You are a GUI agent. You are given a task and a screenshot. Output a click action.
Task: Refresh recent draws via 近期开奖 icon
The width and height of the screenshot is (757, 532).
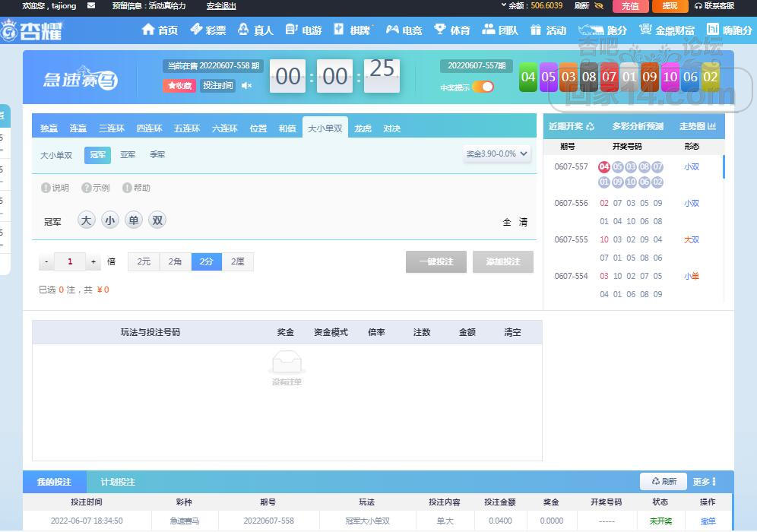[590, 127]
